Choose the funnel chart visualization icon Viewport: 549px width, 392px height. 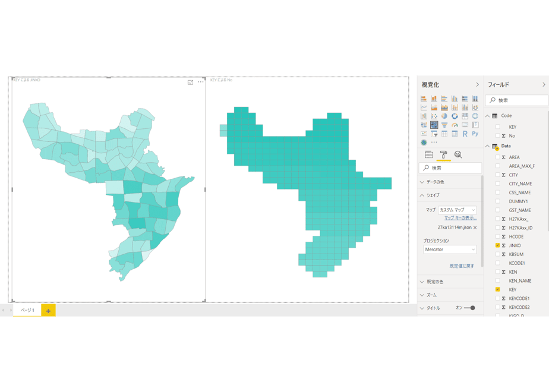click(x=444, y=125)
